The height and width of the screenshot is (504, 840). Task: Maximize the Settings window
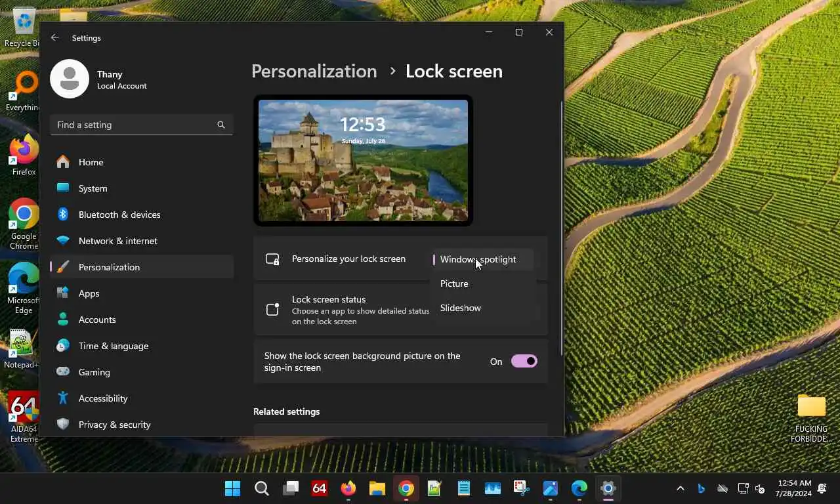pos(519,32)
